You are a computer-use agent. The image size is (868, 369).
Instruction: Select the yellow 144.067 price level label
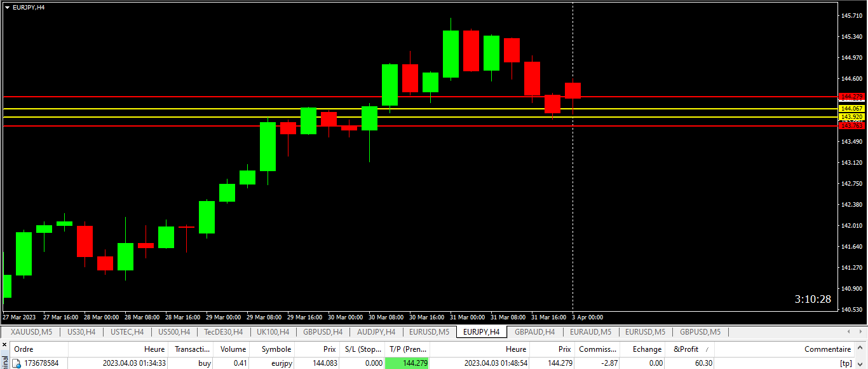[852, 109]
